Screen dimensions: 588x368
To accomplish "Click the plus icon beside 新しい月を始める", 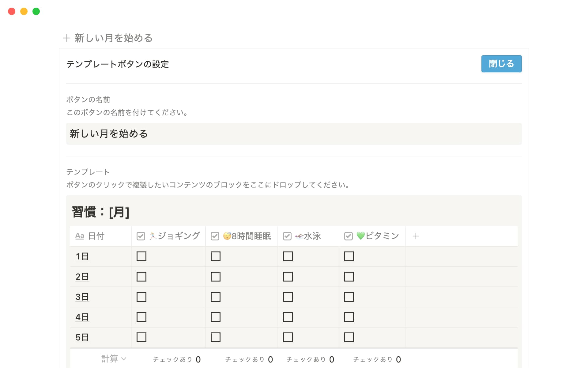I will [66, 38].
